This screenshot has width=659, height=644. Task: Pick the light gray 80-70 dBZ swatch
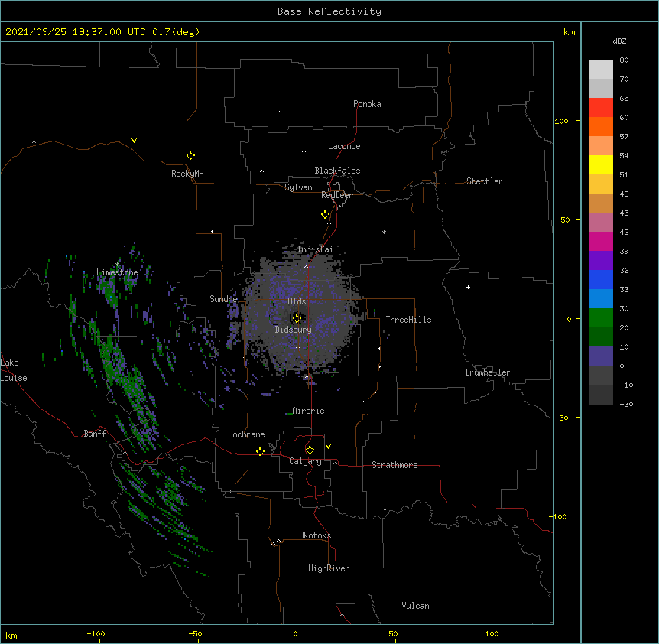point(601,70)
